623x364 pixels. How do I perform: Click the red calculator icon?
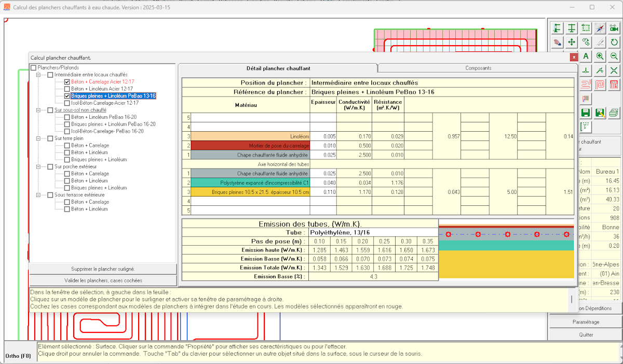tap(614, 84)
